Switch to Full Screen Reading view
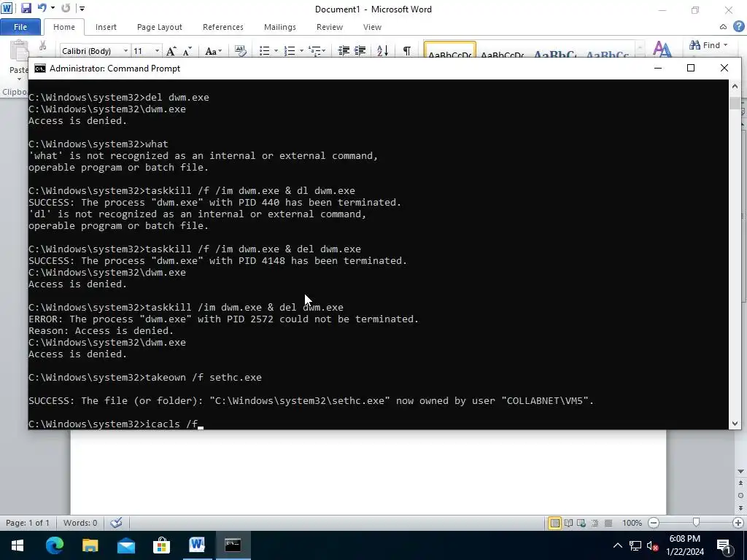747x560 pixels. [x=568, y=523]
